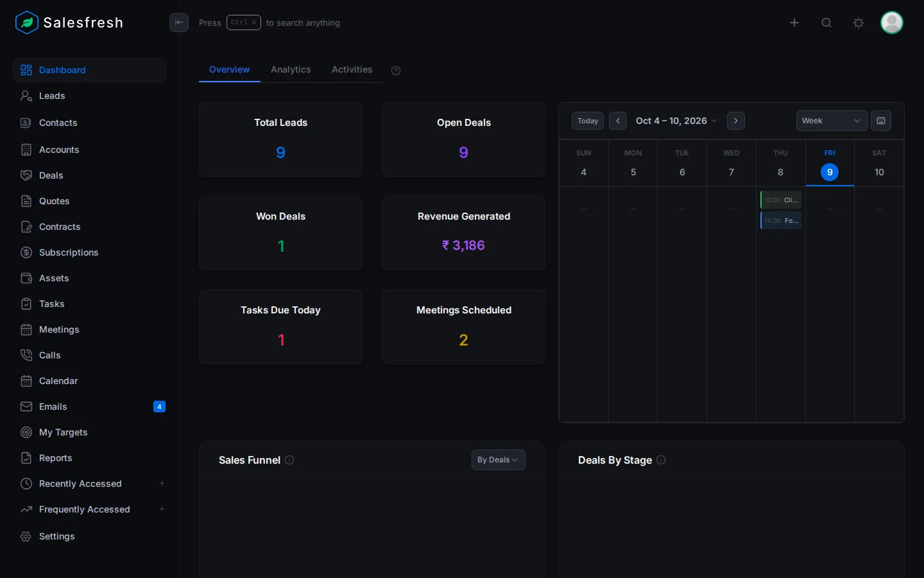
Task: Switch to the Activities tab
Action: [x=352, y=69]
